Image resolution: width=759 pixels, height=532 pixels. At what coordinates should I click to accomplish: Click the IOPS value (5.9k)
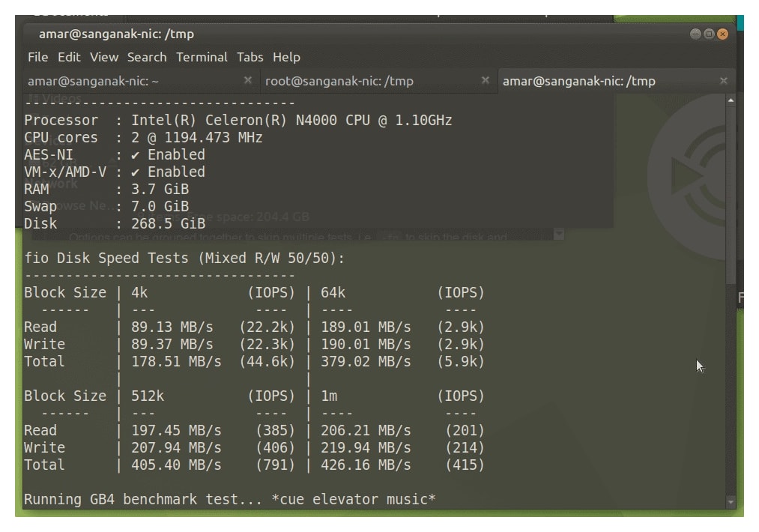[x=460, y=361]
